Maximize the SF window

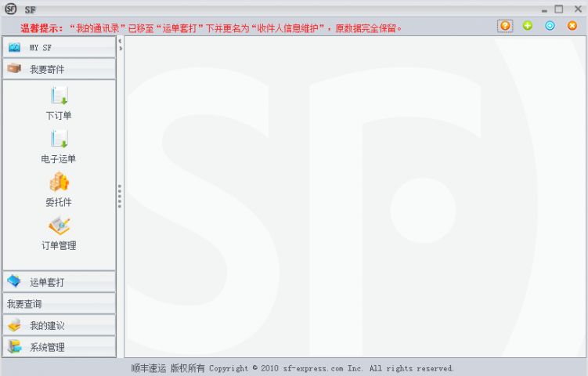(559, 9)
